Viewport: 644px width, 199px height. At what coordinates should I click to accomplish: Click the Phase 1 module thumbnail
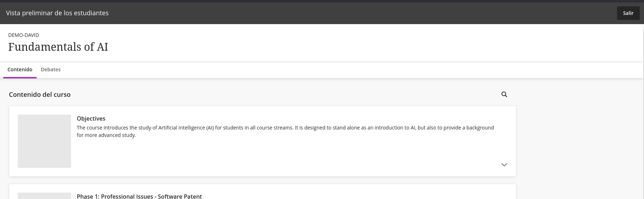click(44, 196)
